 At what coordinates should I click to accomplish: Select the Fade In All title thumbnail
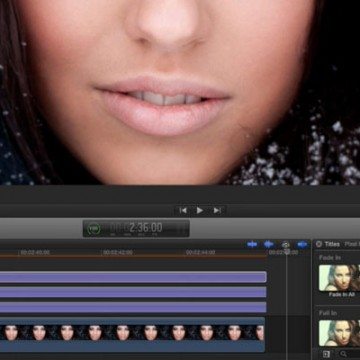(x=339, y=278)
